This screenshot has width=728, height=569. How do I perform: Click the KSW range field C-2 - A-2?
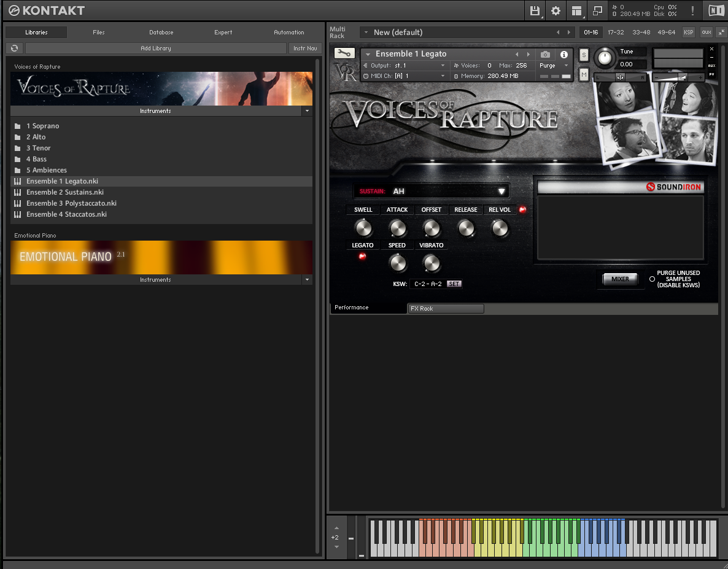[x=428, y=284]
